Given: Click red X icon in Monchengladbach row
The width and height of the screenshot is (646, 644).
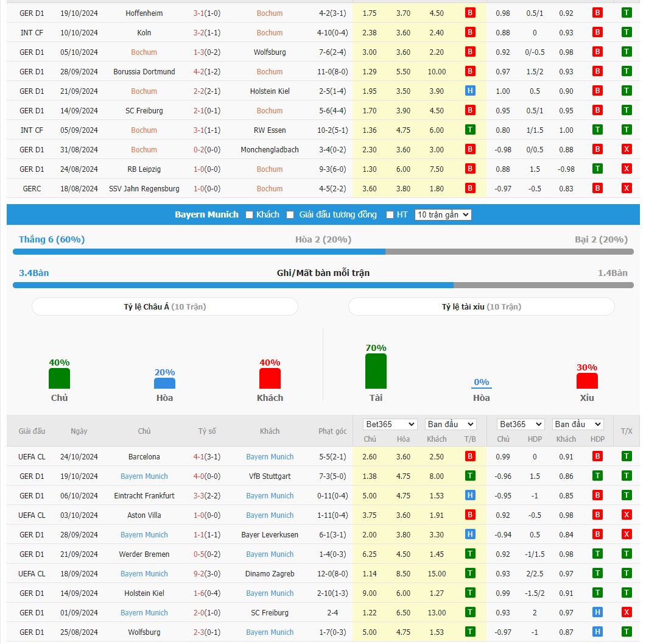Looking at the screenshot, I should (627, 149).
